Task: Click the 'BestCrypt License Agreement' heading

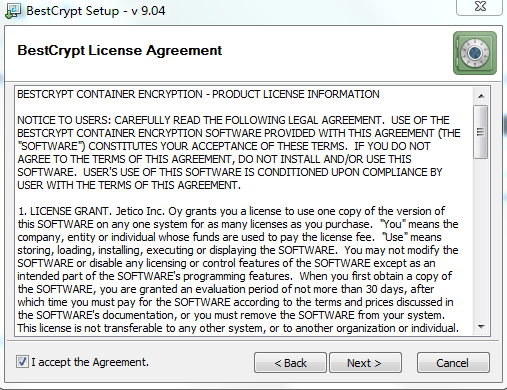Action: 119,51
